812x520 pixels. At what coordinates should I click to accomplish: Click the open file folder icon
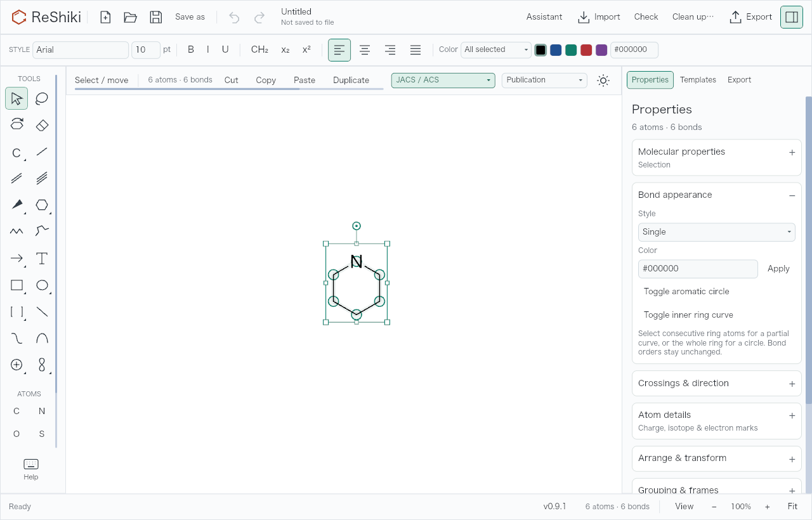[131, 17]
